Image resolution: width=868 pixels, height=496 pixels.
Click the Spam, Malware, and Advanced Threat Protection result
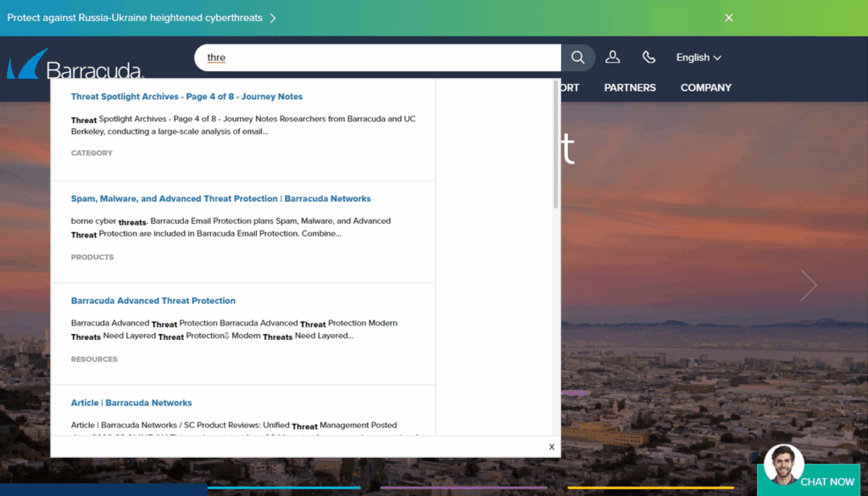220,198
